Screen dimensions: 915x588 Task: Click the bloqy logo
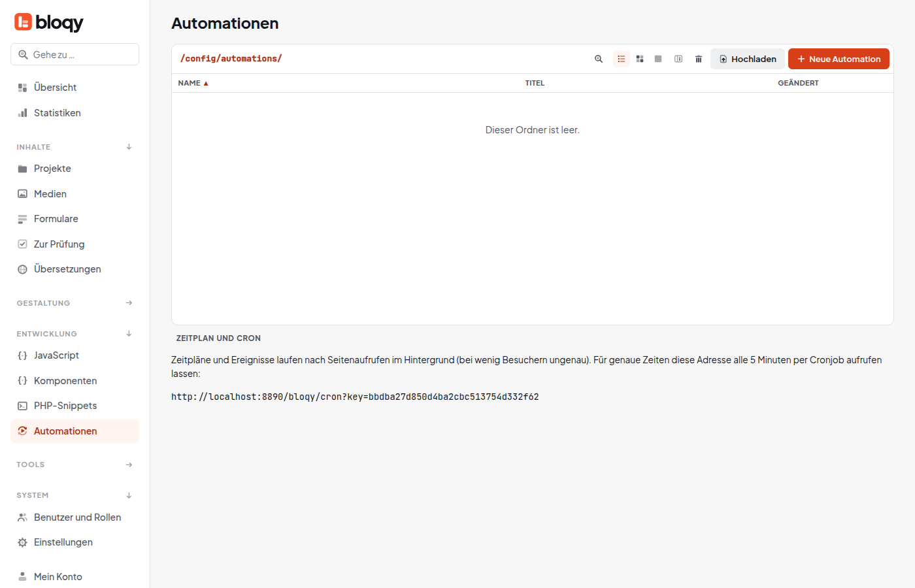click(x=49, y=22)
